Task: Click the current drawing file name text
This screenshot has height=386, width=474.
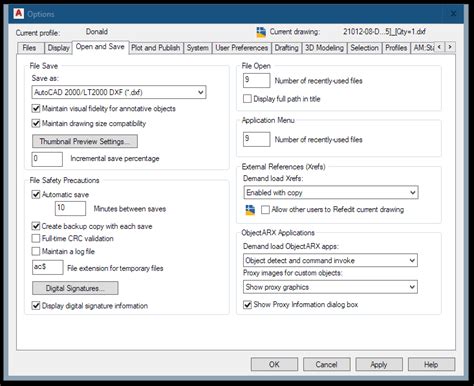Action: (x=384, y=32)
